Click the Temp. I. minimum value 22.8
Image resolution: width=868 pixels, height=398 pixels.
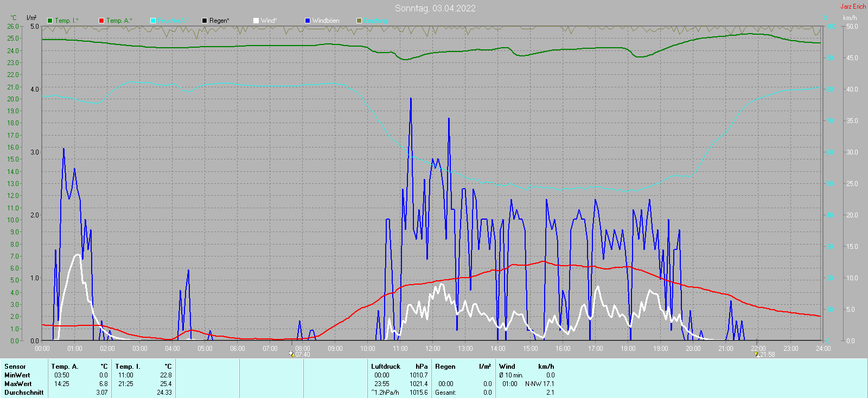tap(165, 375)
